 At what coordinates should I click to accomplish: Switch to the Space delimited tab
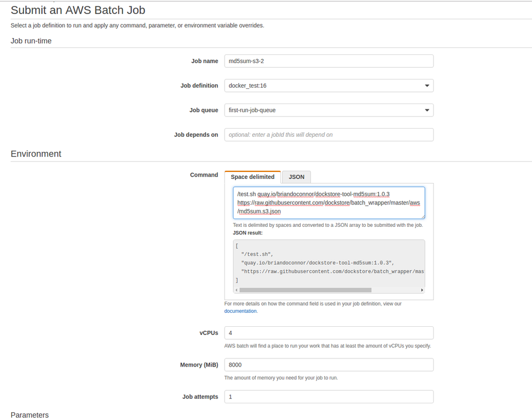[x=252, y=177]
